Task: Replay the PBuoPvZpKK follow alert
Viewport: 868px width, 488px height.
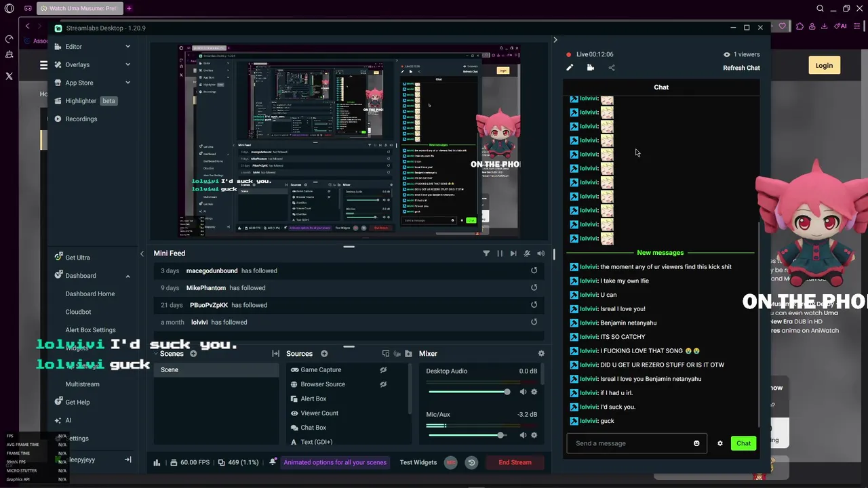Action: 534,305
